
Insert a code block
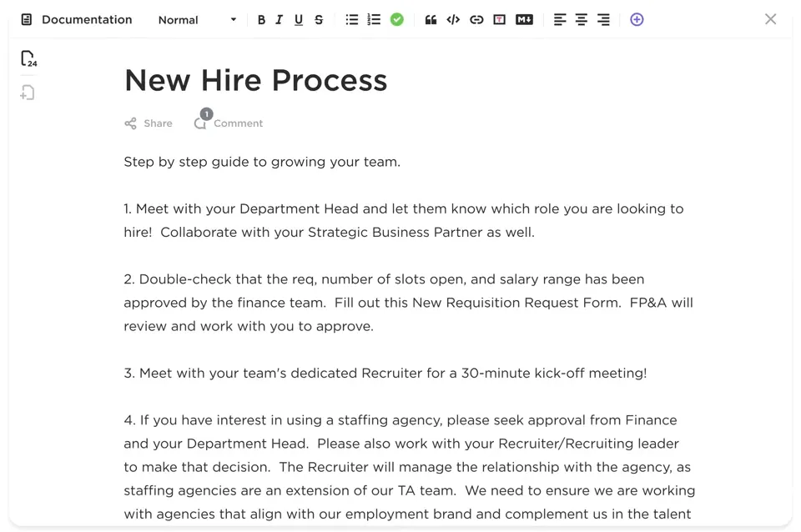(453, 20)
